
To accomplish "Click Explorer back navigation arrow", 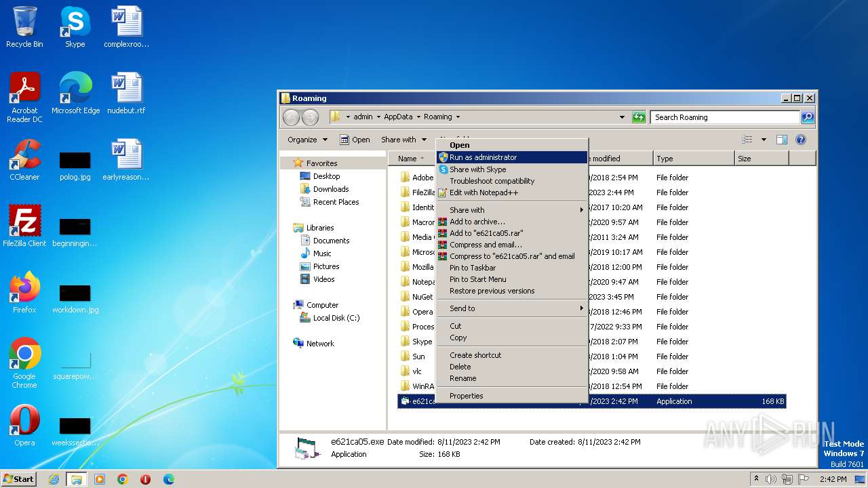I will tap(291, 117).
